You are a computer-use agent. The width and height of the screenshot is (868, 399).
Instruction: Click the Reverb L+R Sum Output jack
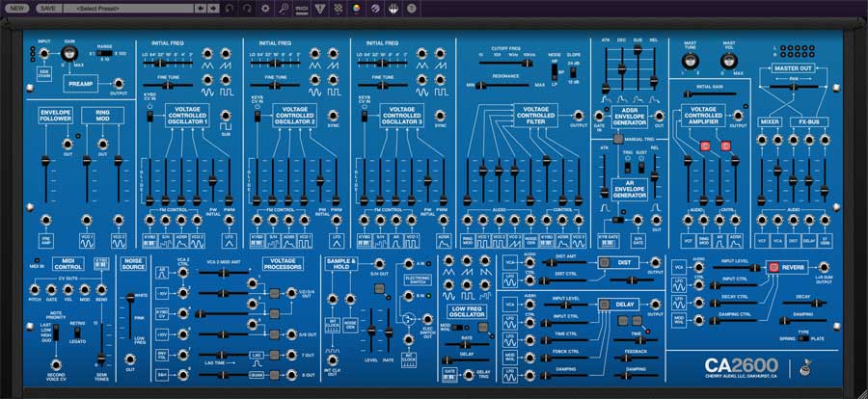[824, 267]
